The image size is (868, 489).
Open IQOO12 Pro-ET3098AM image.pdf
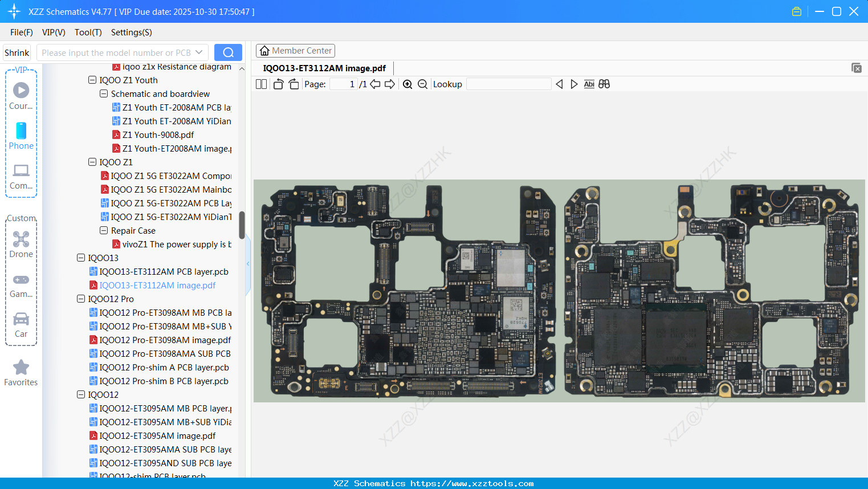(x=160, y=340)
